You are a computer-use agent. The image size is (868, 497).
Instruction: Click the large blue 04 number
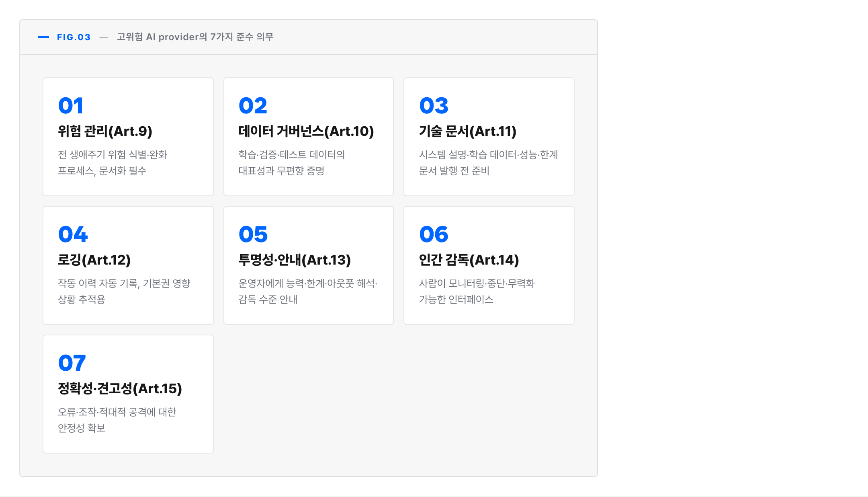[73, 234]
